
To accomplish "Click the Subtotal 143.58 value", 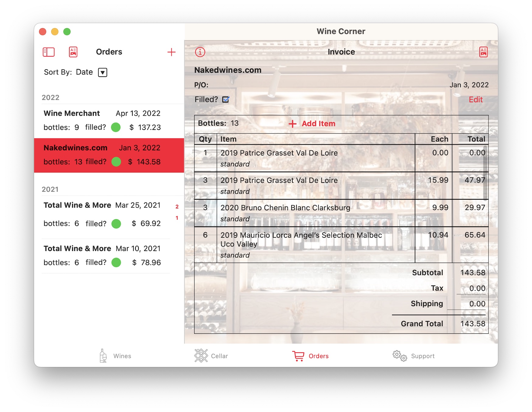I will pyautogui.click(x=473, y=273).
